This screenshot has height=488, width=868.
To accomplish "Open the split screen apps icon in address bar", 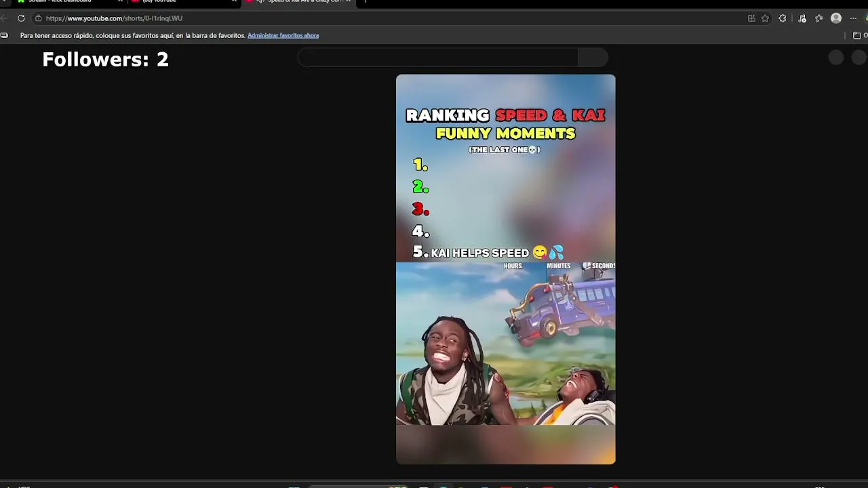I will 751,18.
